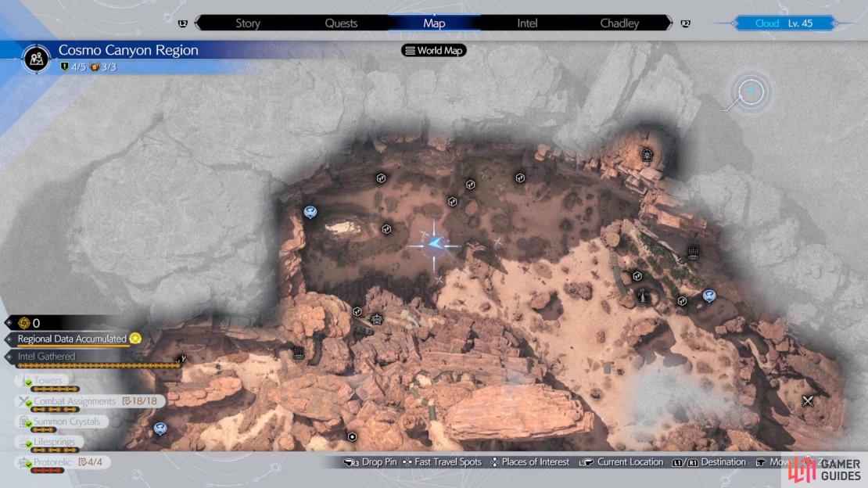The width and height of the screenshot is (868, 488).
Task: Click the 4/4 Protorelic counter
Action: tap(91, 462)
